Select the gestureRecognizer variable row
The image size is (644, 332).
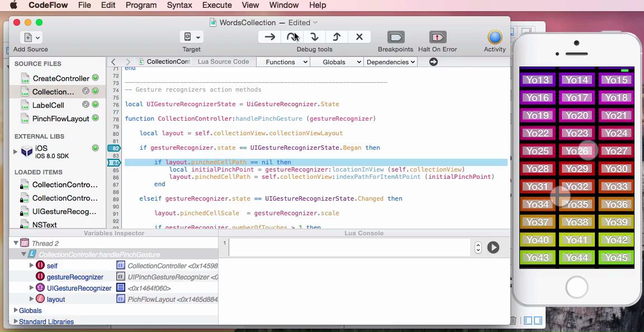click(114, 277)
